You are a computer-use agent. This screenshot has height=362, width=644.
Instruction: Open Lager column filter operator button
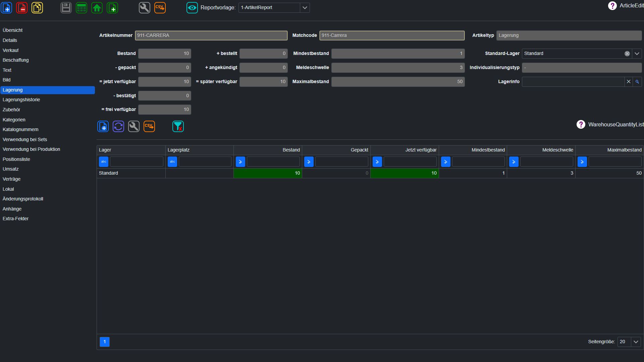tap(104, 162)
